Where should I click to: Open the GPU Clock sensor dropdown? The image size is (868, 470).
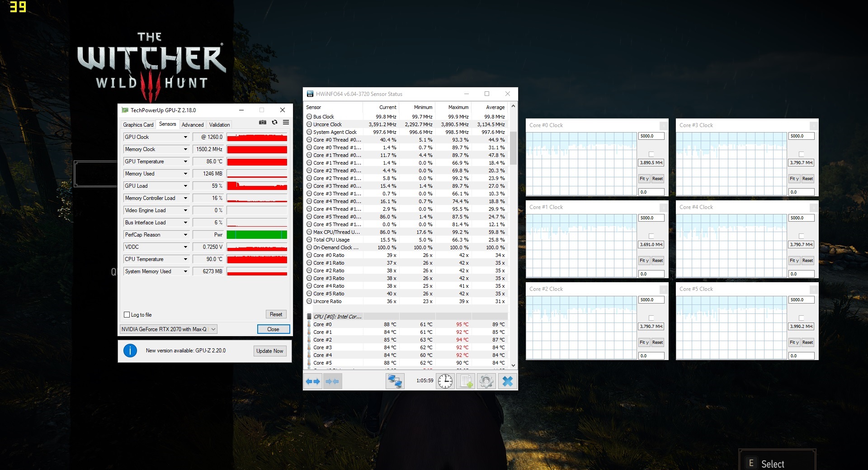point(185,137)
